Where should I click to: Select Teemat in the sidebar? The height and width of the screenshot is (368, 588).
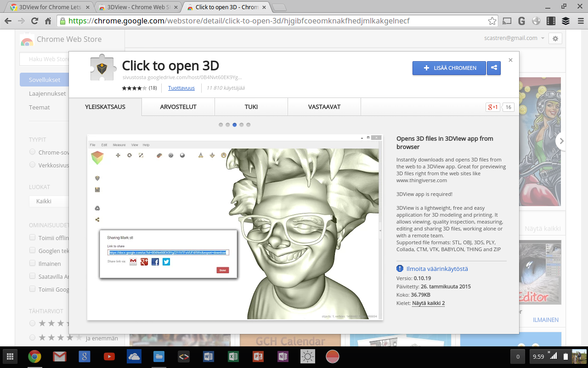click(40, 107)
